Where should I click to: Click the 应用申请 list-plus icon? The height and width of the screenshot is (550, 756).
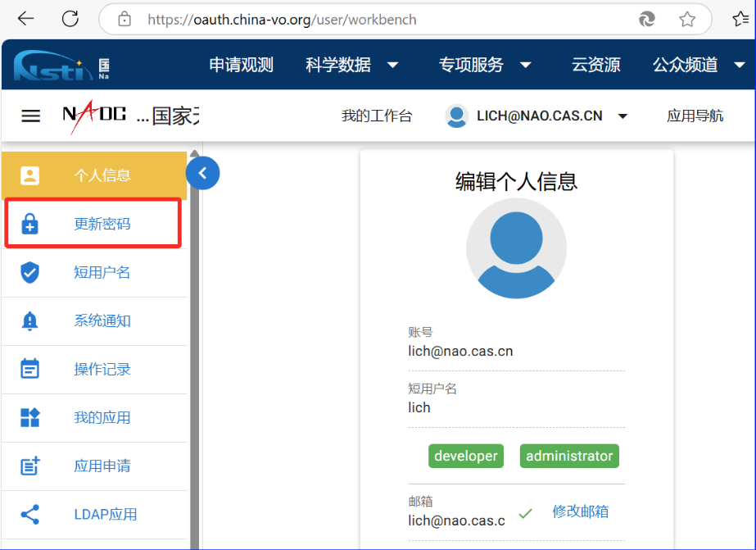[29, 466]
